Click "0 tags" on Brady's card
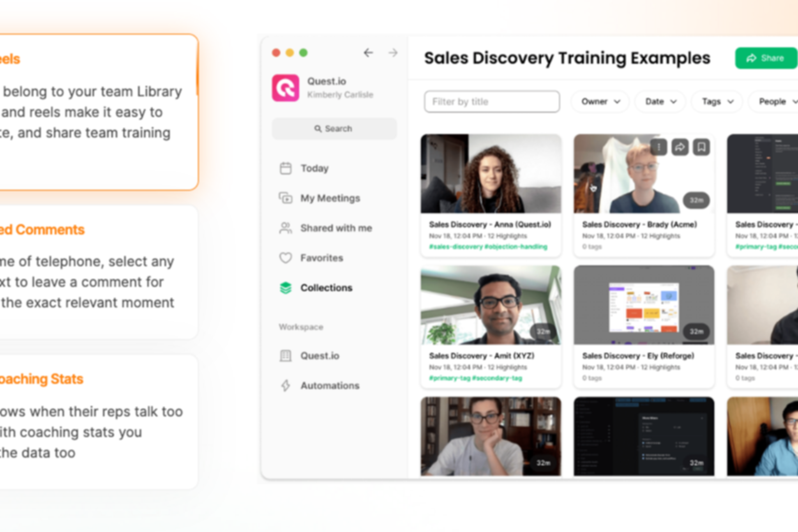 (592, 247)
